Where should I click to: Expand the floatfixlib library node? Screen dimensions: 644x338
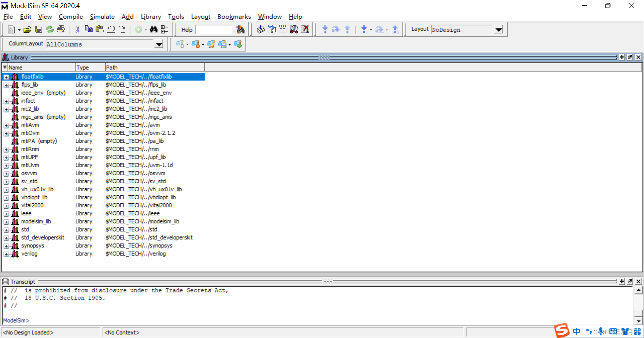pyautogui.click(x=6, y=77)
